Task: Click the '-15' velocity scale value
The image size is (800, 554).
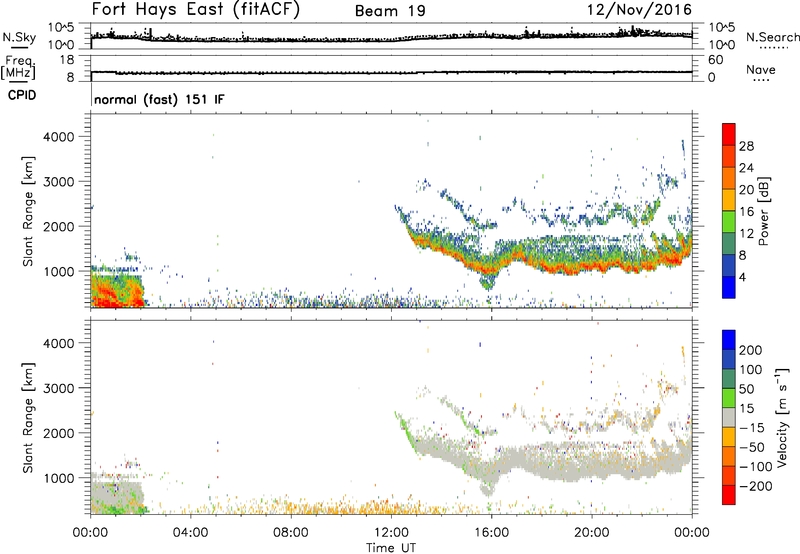Action: tap(751, 427)
